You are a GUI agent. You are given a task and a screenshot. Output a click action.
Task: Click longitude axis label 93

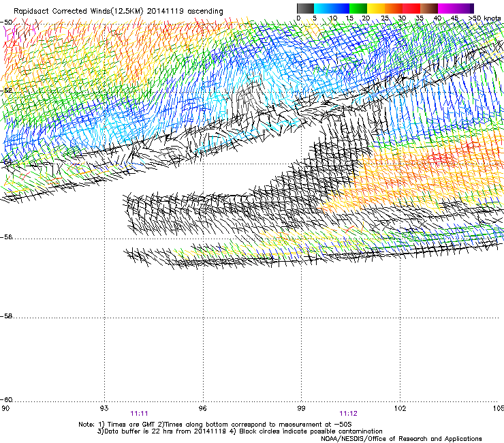tap(104, 408)
